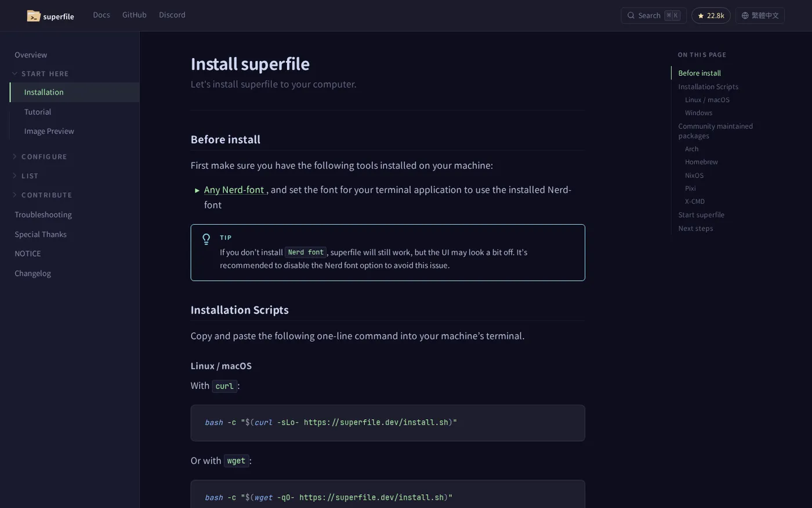Jump to Next steps in page outline
This screenshot has height=508, width=812.
695,228
